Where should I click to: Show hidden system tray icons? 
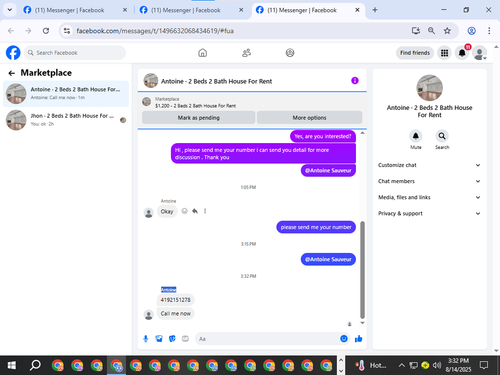402,365
